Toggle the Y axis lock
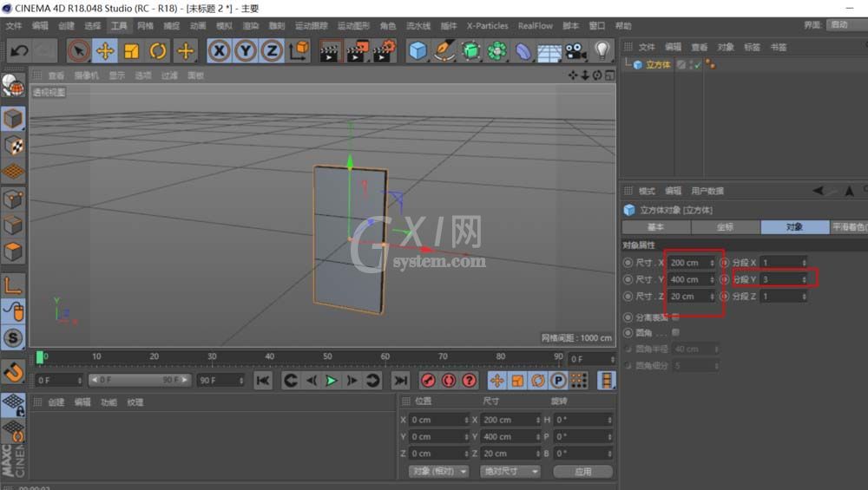This screenshot has height=490, width=868. [x=246, y=51]
